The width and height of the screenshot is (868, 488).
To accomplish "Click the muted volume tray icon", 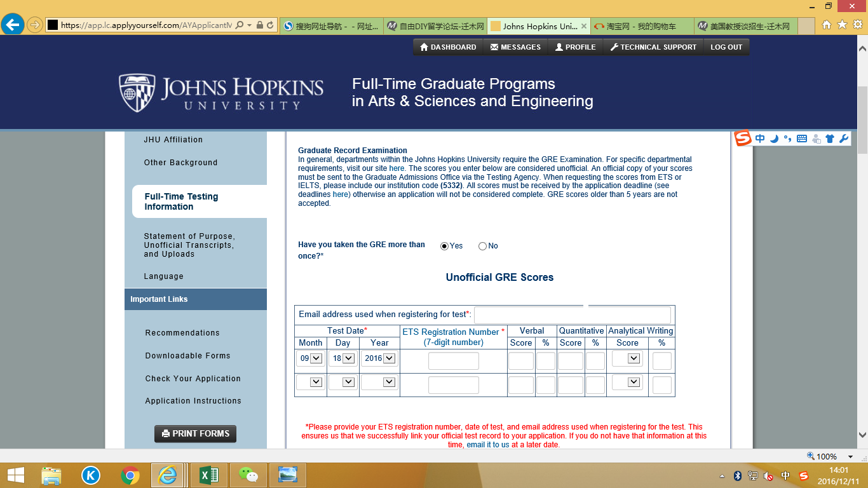I will 768,475.
